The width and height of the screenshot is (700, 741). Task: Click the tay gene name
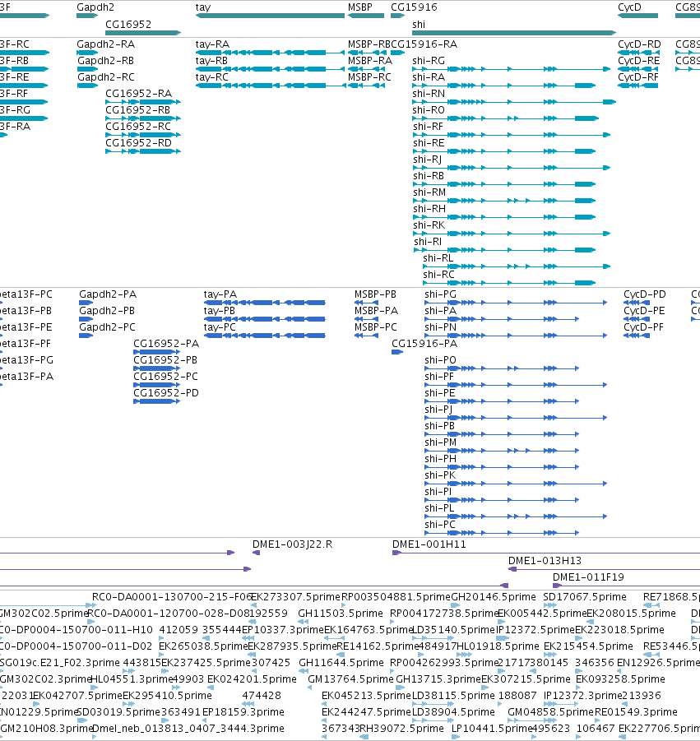point(203,7)
